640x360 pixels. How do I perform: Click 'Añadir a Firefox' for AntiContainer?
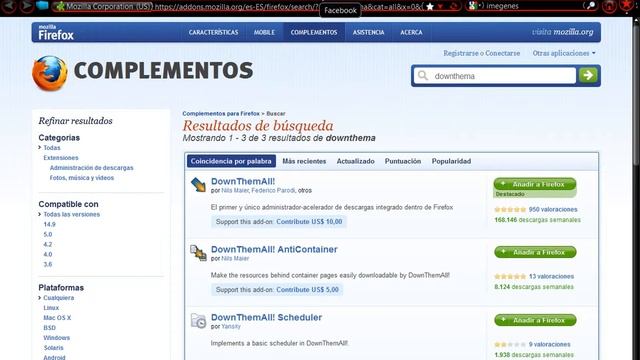[535, 252]
